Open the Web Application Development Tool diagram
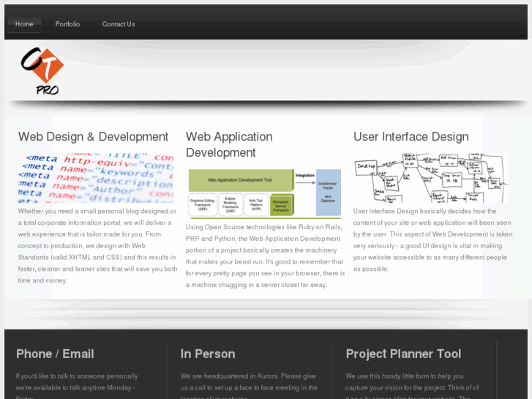The width and height of the screenshot is (532, 399). coord(263,193)
